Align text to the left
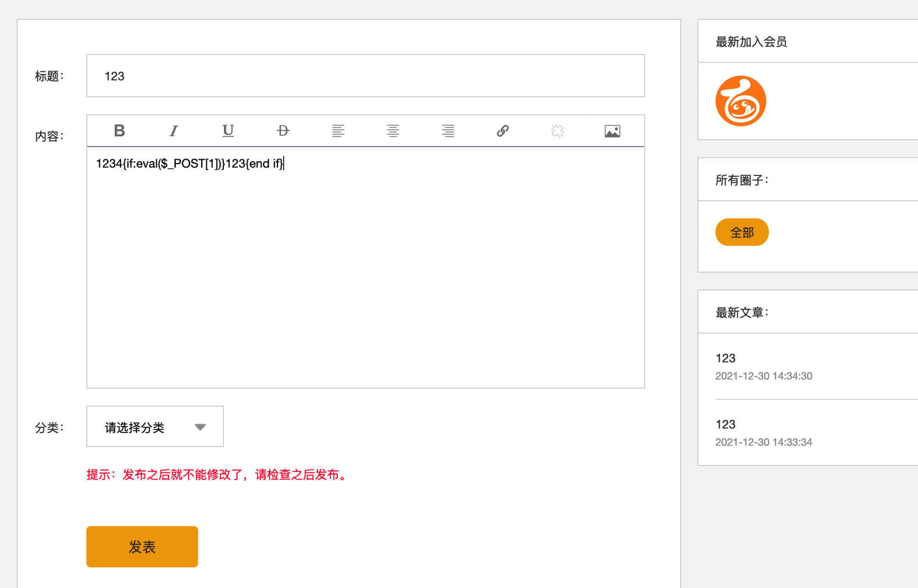The height and width of the screenshot is (588, 918). pos(338,131)
